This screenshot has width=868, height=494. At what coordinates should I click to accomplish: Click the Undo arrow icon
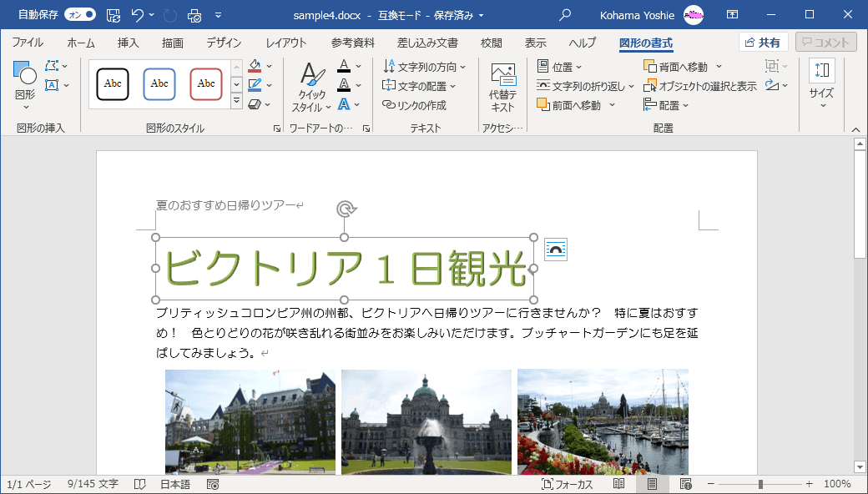(x=138, y=15)
